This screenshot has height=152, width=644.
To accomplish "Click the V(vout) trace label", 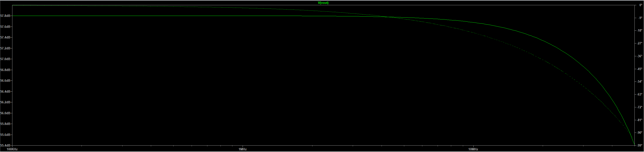I will (x=323, y=3).
